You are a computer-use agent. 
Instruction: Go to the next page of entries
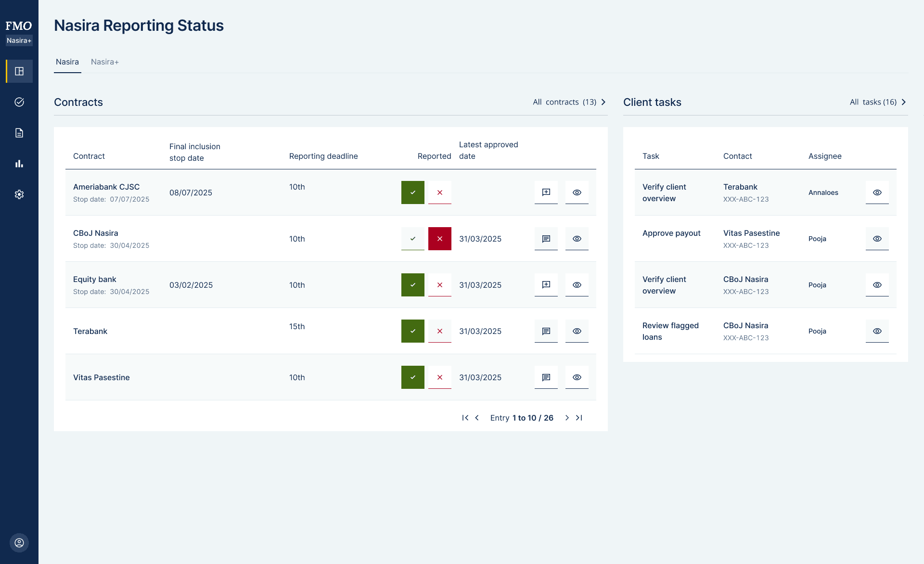point(567,418)
